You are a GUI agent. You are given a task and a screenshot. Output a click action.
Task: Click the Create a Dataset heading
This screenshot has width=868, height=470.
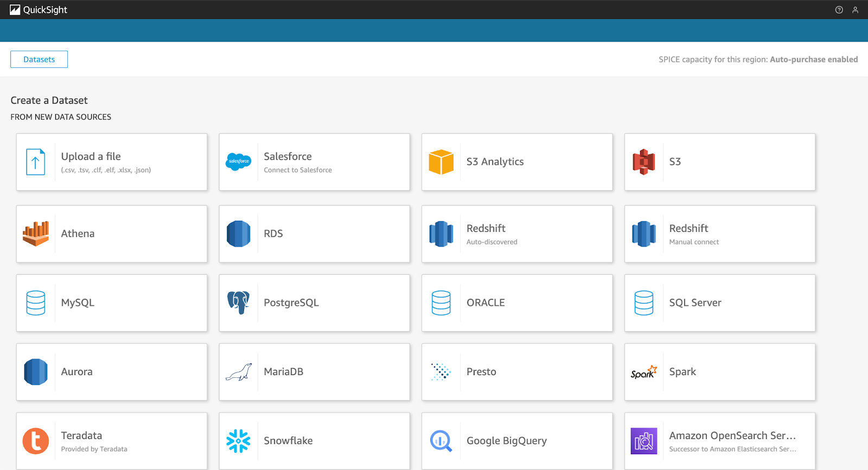pos(49,100)
